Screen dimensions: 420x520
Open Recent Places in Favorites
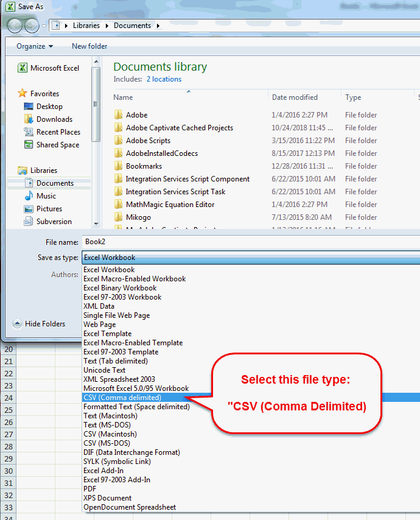pyautogui.click(x=52, y=132)
